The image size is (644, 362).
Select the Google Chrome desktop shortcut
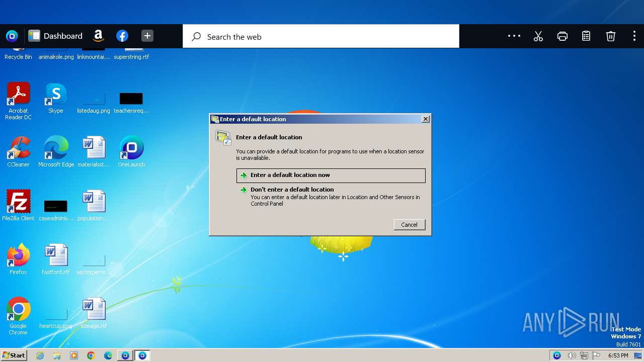point(19,316)
